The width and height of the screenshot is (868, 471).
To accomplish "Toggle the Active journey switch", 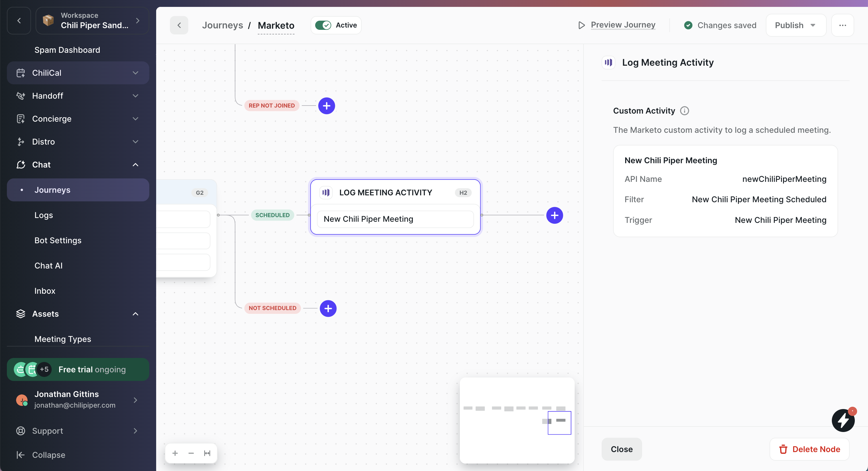I will (323, 25).
